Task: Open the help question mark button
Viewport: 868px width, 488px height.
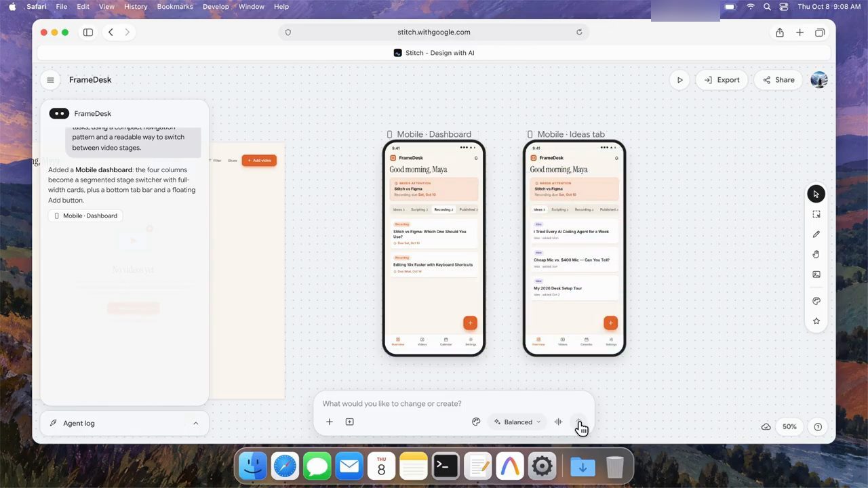Action: 818,427
